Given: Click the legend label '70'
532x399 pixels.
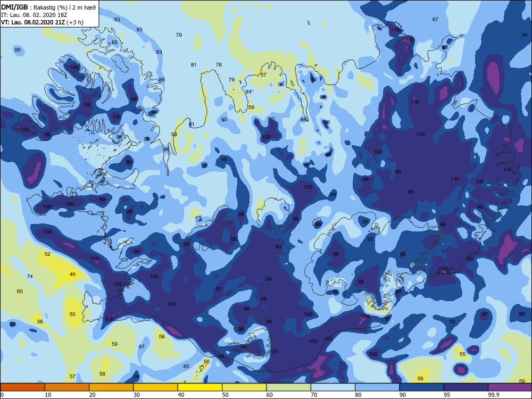Looking at the screenshot, I should [314, 395].
